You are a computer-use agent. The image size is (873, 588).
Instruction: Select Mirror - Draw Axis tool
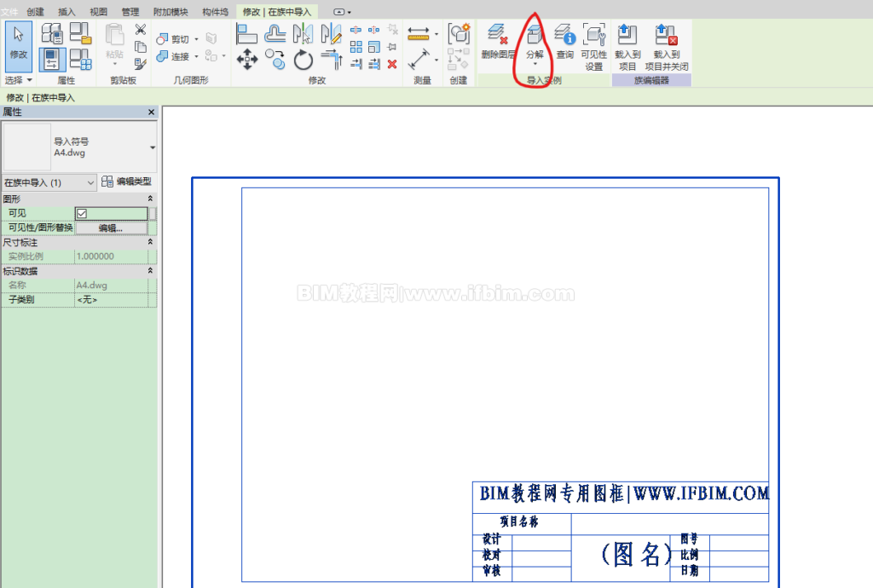pyautogui.click(x=332, y=33)
